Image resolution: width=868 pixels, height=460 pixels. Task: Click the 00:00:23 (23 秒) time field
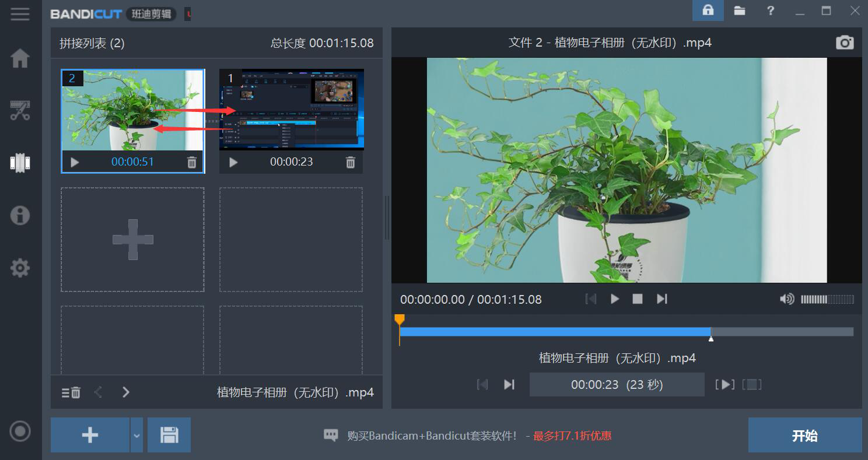point(617,384)
